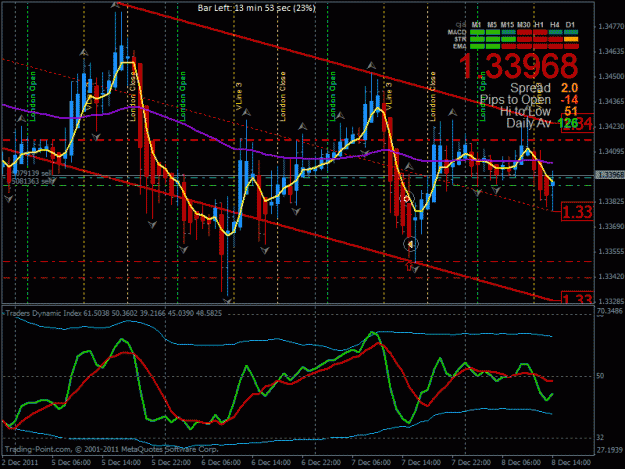Select the circled orange arrow marker near the 7 Dec low

pos(411,244)
